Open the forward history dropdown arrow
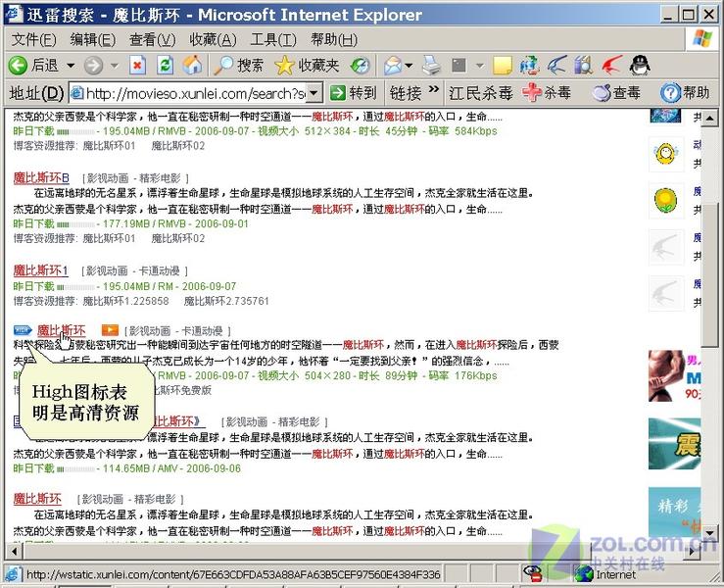The width and height of the screenshot is (724, 588). (x=114, y=66)
